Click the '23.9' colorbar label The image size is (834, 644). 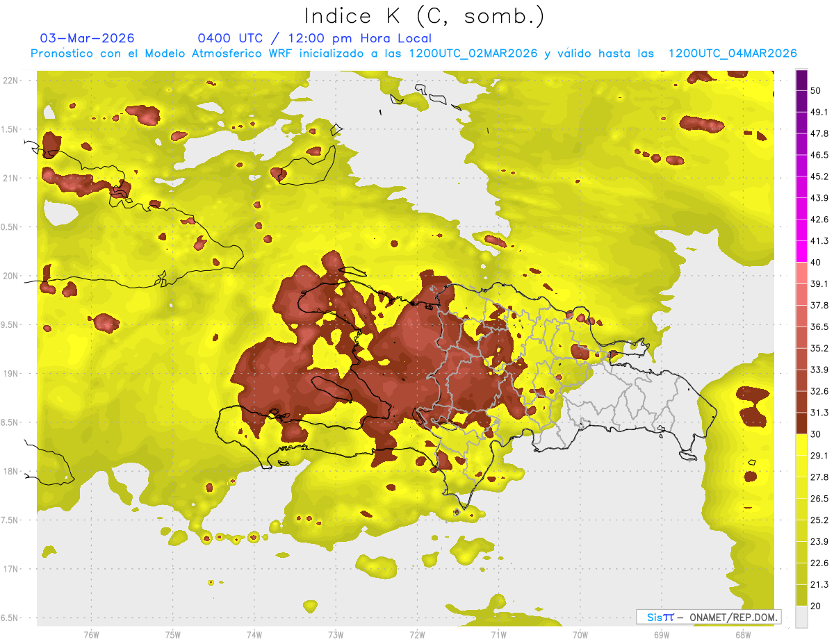point(820,541)
